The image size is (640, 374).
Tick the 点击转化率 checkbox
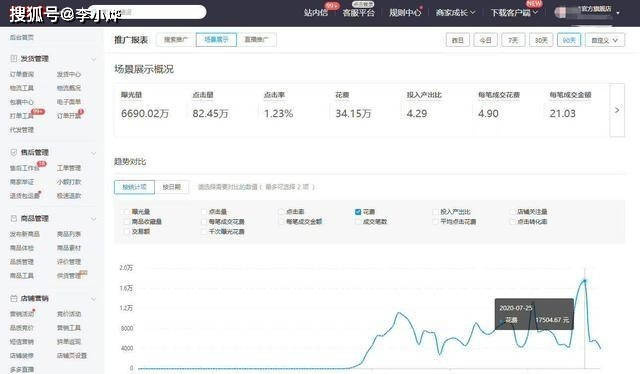[x=513, y=222]
